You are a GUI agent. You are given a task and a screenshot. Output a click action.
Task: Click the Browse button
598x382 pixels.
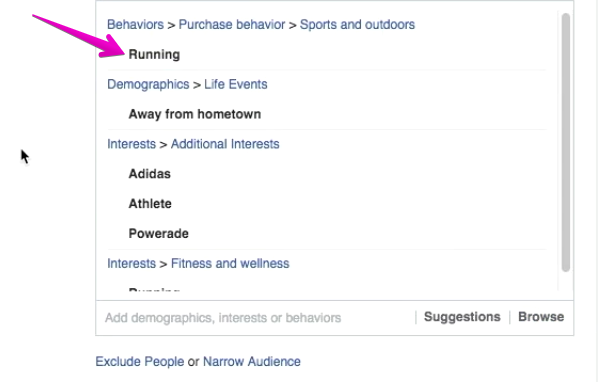[x=541, y=317]
